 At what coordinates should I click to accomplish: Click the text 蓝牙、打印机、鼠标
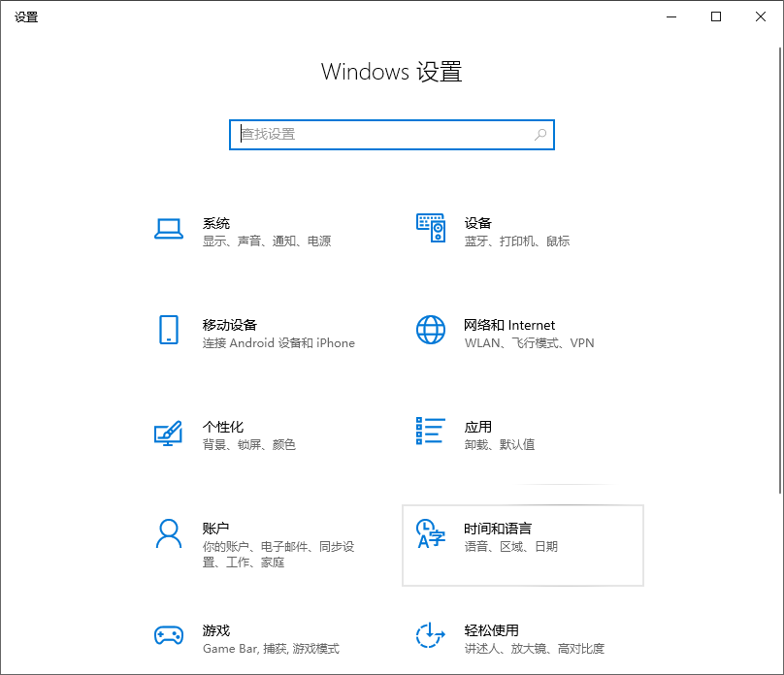[517, 241]
